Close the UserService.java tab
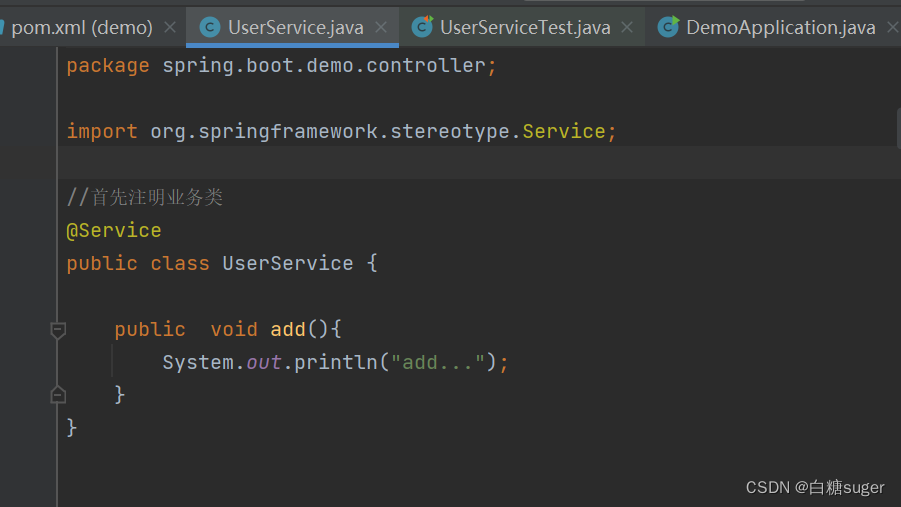The width and height of the screenshot is (901, 507). pyautogui.click(x=381, y=27)
